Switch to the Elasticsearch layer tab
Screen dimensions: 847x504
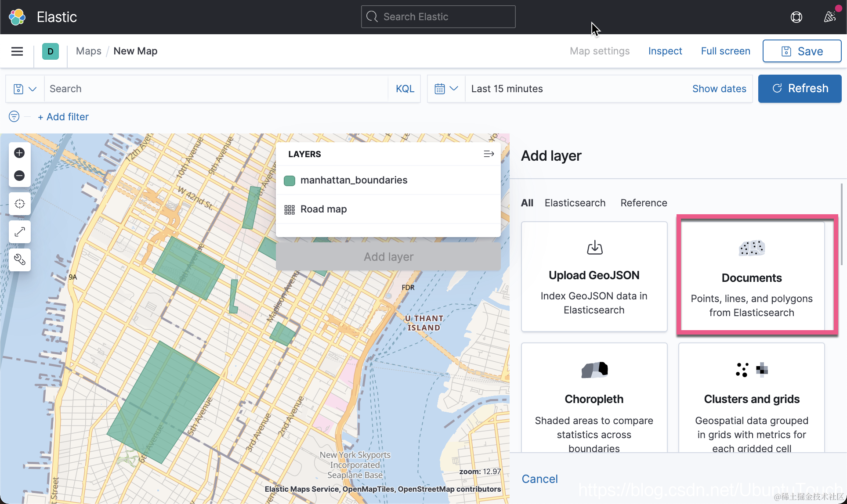coord(575,203)
